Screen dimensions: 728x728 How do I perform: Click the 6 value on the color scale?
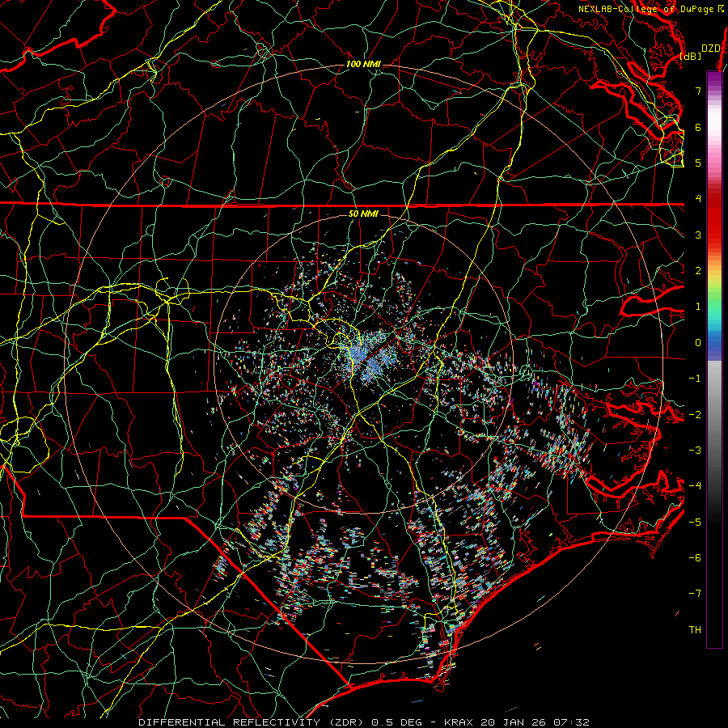(698, 127)
